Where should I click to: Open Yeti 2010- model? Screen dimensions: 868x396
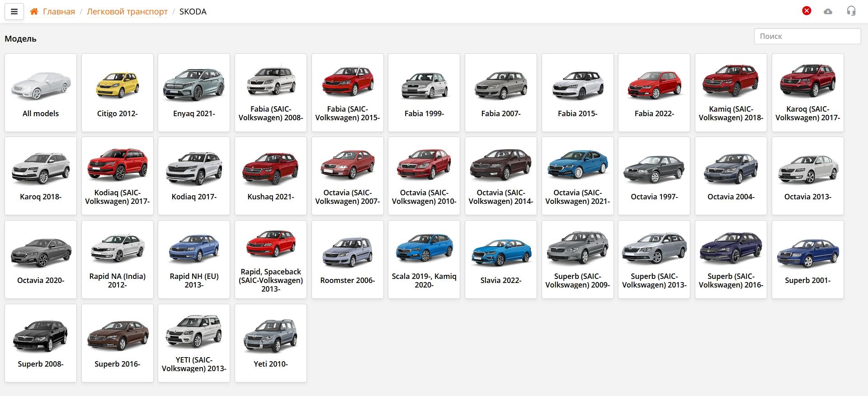click(271, 343)
